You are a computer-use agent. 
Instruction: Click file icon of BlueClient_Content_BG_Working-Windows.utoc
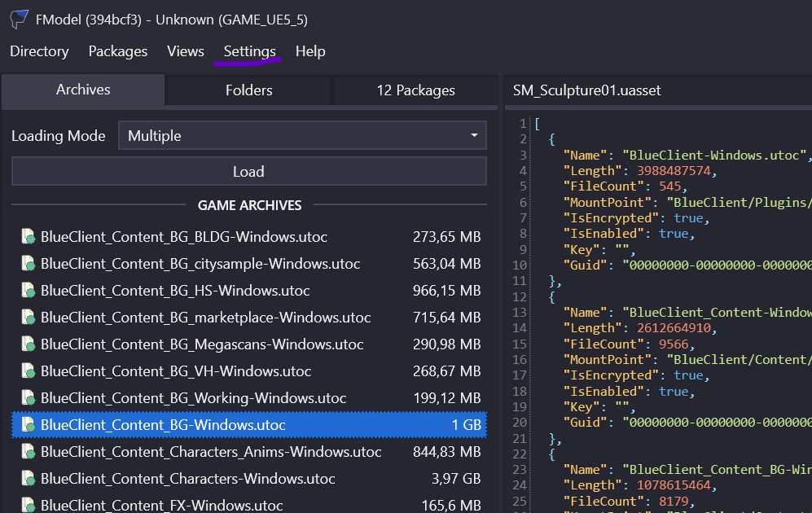tap(28, 398)
